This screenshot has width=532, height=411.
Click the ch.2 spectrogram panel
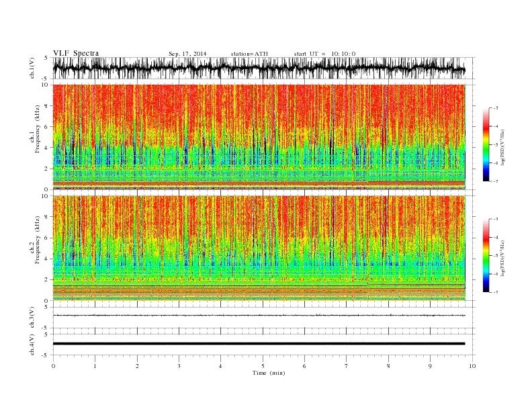click(259, 248)
